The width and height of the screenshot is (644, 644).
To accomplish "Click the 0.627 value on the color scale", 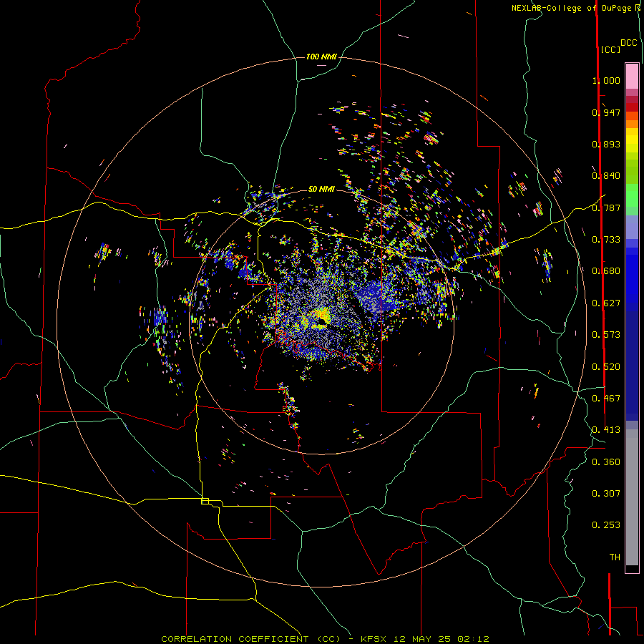I will click(x=606, y=303).
